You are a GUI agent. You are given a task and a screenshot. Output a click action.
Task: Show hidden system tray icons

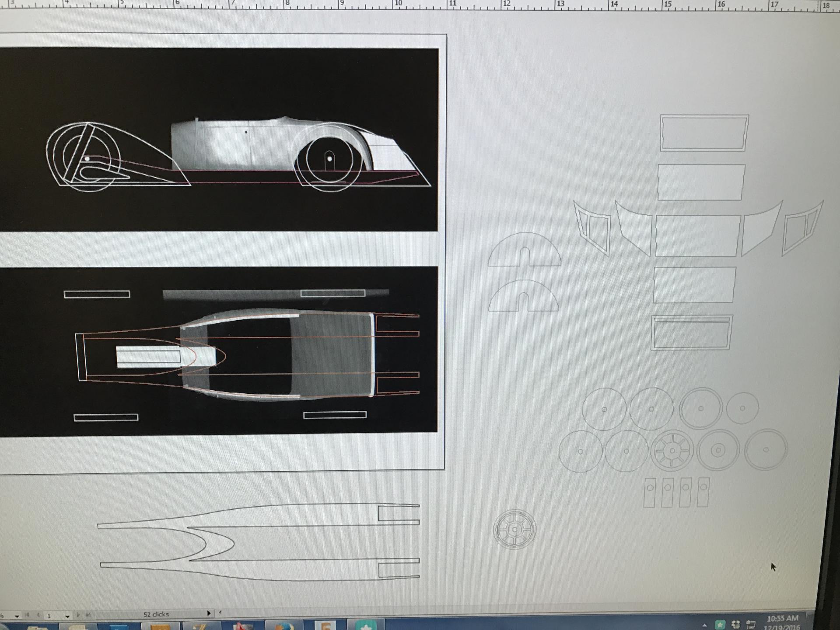[705, 625]
